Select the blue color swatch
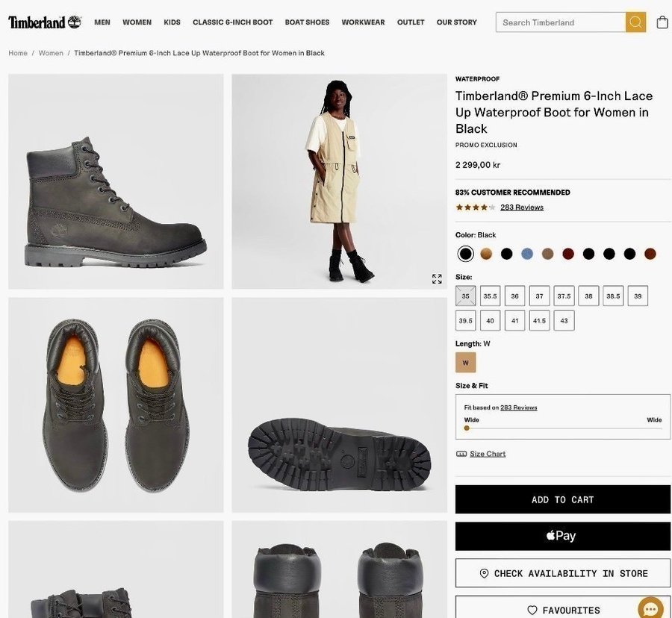 pyautogui.click(x=527, y=254)
